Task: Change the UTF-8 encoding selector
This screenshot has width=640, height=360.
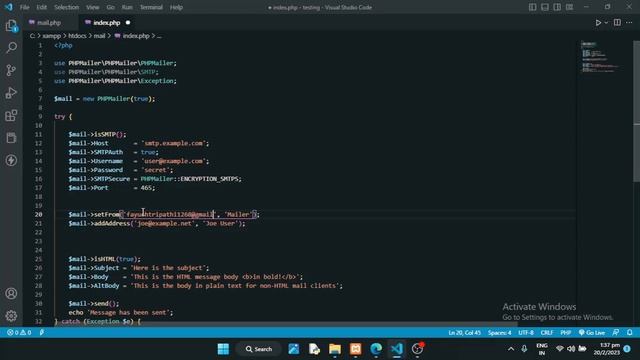Action: click(x=526, y=333)
